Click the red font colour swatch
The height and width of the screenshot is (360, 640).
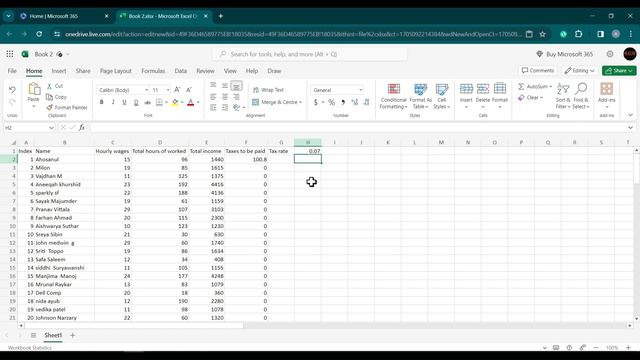(191, 102)
